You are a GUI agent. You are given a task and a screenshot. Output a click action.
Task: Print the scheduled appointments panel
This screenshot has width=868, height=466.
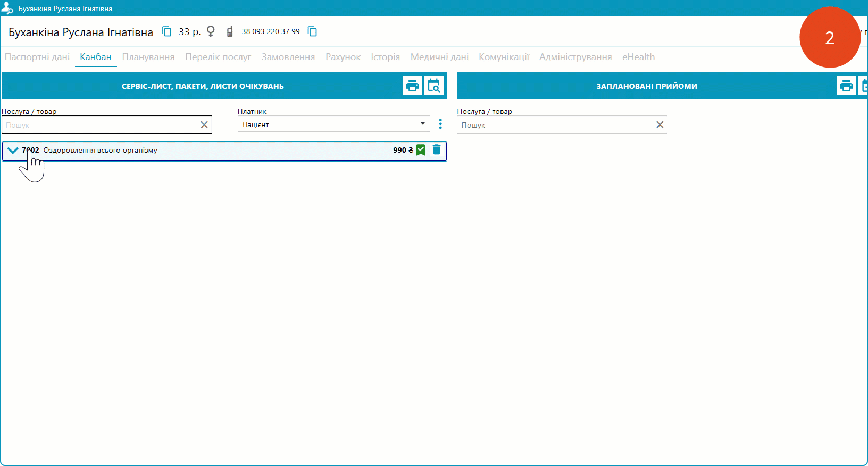[x=846, y=86]
